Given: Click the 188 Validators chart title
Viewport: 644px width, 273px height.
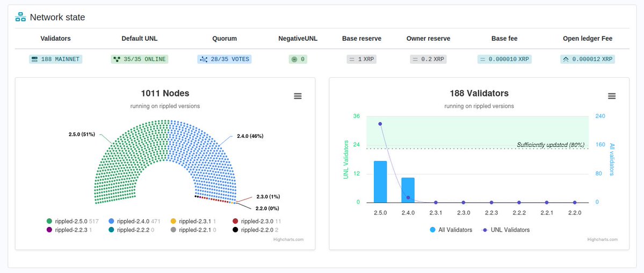Looking at the screenshot, I should point(479,93).
